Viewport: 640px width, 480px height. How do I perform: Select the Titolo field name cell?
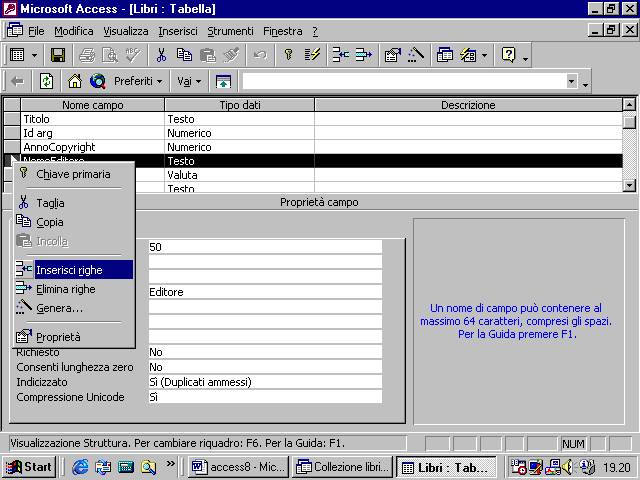93,119
